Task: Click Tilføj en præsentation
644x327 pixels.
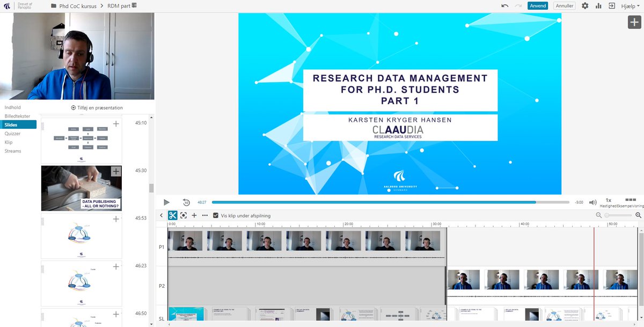Action: tap(97, 107)
